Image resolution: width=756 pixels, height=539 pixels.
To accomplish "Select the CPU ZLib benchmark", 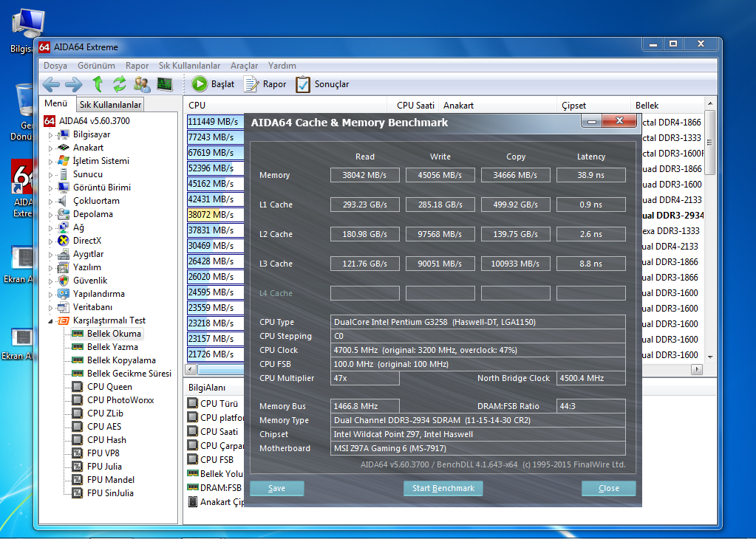I will [x=105, y=413].
